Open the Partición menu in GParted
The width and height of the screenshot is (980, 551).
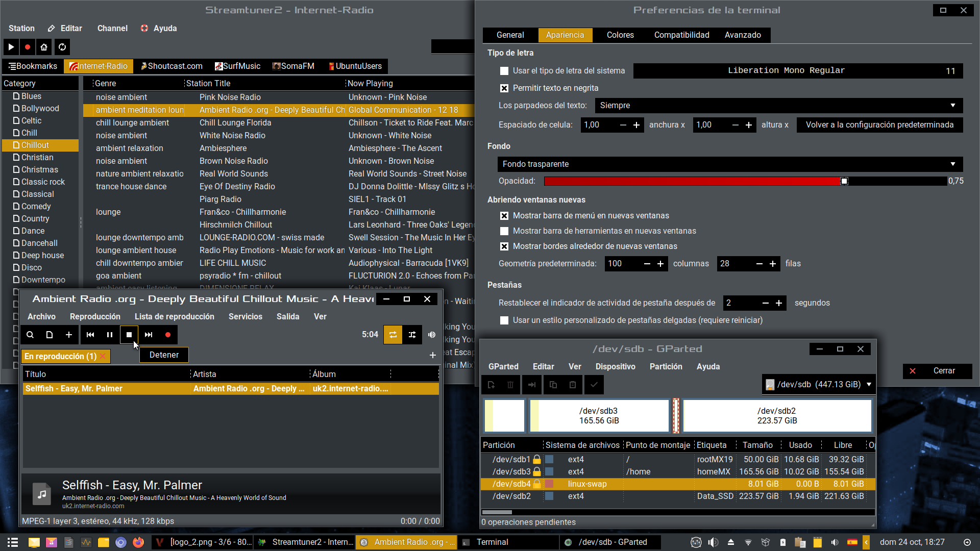point(666,367)
